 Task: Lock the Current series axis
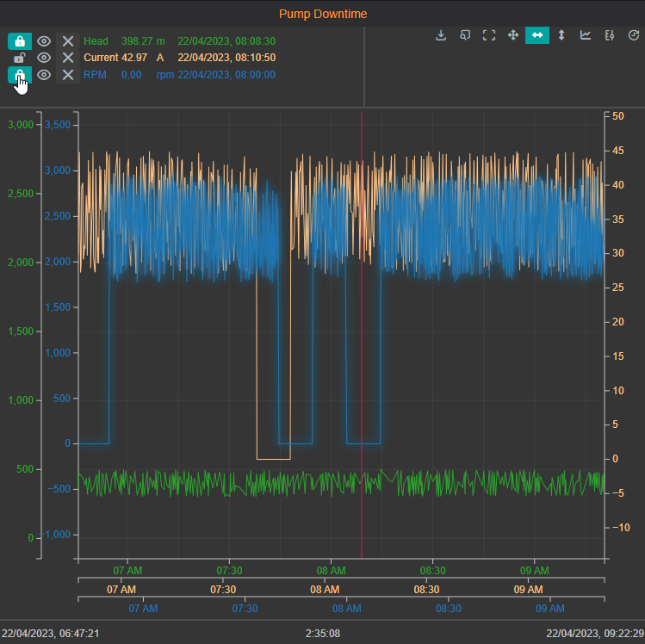[x=20, y=58]
